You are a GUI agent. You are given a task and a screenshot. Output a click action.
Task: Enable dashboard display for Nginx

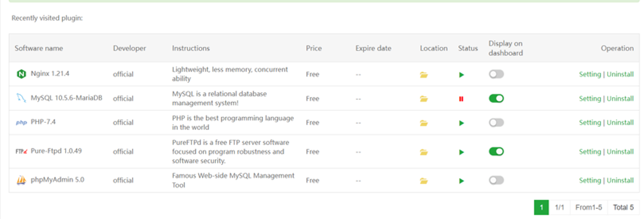tap(496, 74)
